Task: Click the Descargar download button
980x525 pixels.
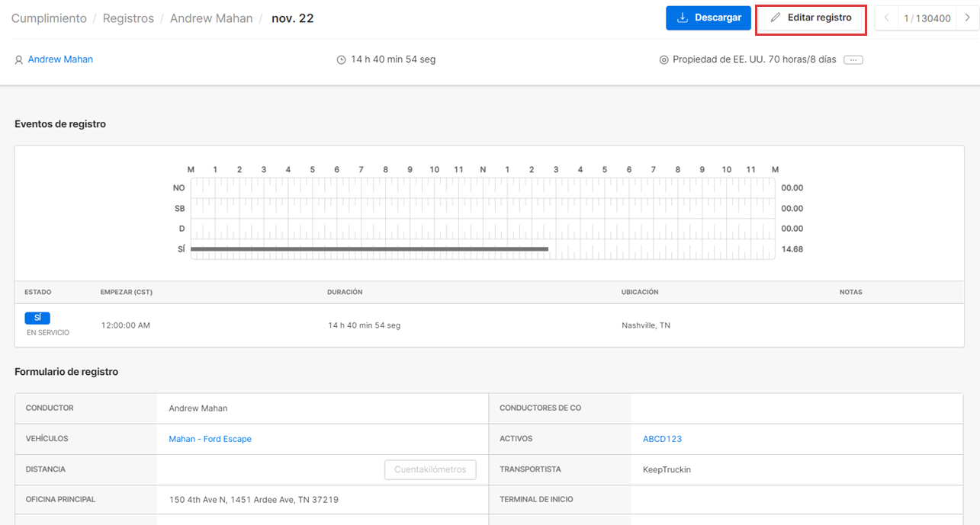Action: click(x=708, y=18)
